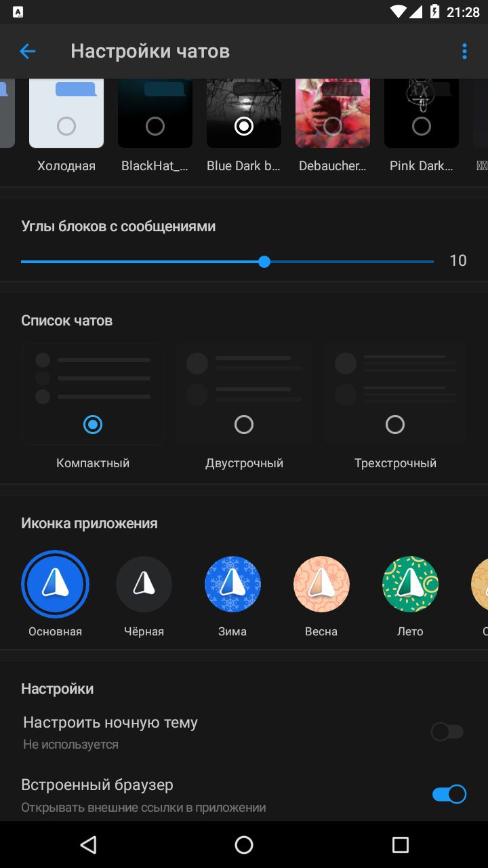Click Настройки чатов title
Image resolution: width=488 pixels, height=868 pixels.
click(x=150, y=52)
